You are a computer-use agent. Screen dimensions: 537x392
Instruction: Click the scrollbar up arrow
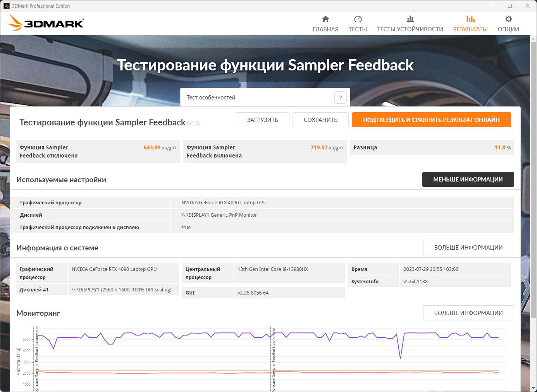[x=534, y=39]
